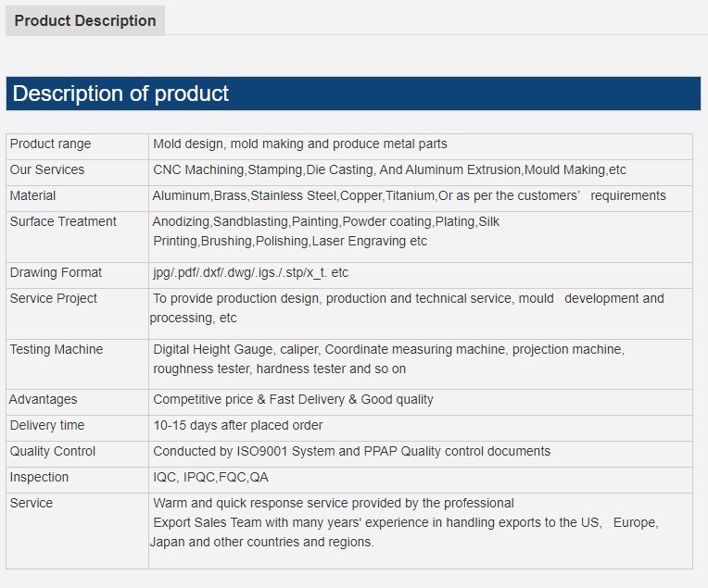Select the 'IQC, IPQC, FQC, QA' text

(210, 478)
